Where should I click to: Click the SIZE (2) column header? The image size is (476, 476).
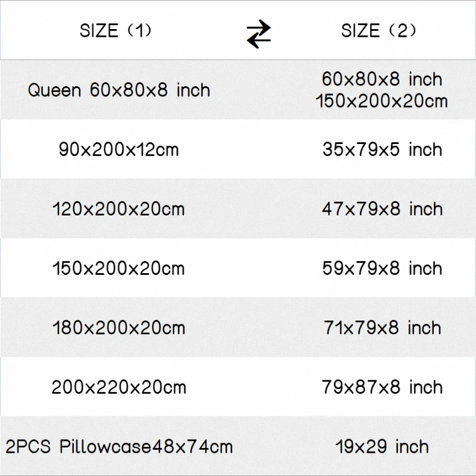tap(379, 31)
